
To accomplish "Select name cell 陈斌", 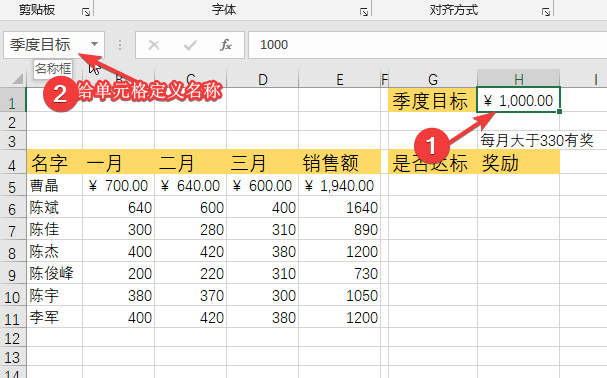I will [55, 207].
